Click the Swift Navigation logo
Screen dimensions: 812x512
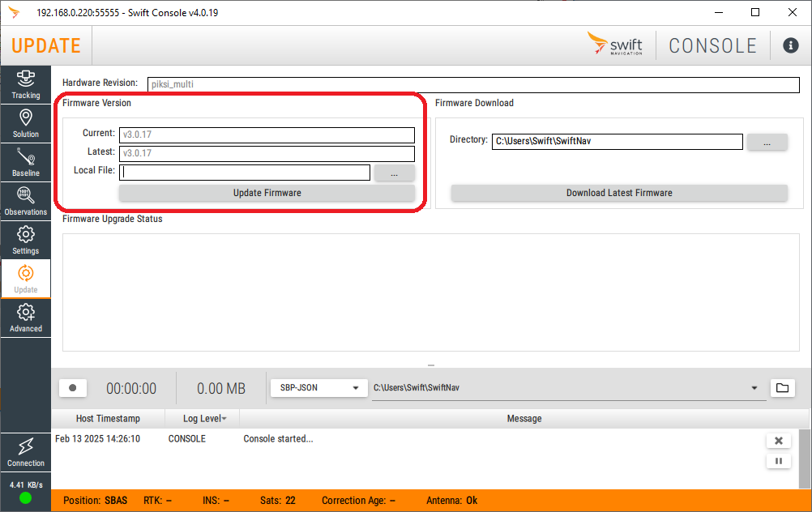[x=615, y=44]
